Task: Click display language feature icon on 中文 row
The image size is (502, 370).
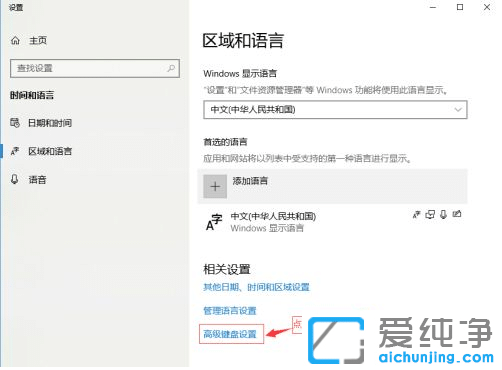Action: coord(417,215)
